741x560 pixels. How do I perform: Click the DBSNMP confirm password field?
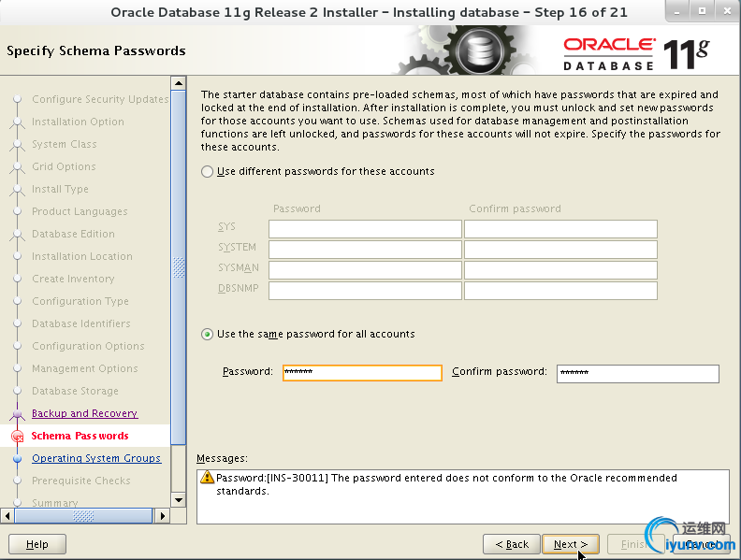point(560,291)
